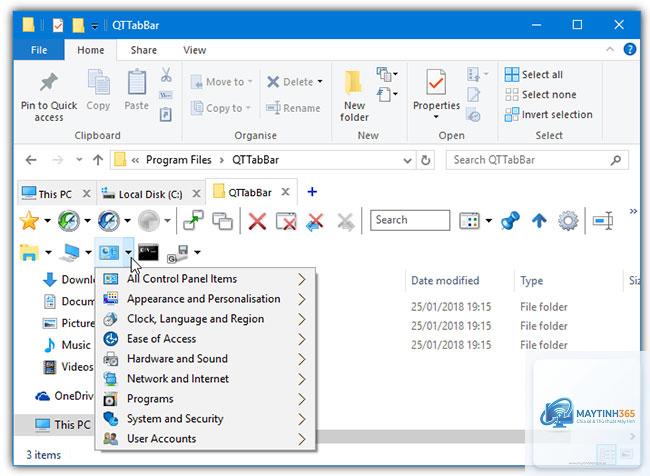Screen dimensions: 650x476
Task: Switch to the Share ribbon tab
Action: pyautogui.click(x=143, y=50)
